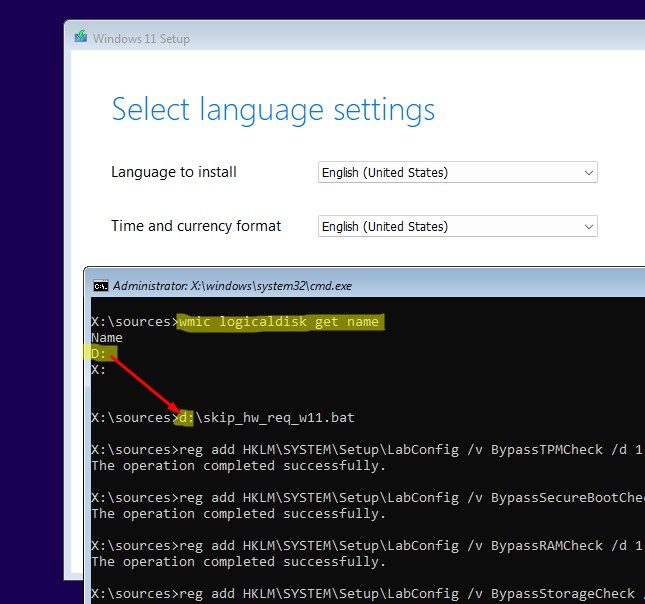
Task: Click the Select language settings heading
Action: (273, 109)
